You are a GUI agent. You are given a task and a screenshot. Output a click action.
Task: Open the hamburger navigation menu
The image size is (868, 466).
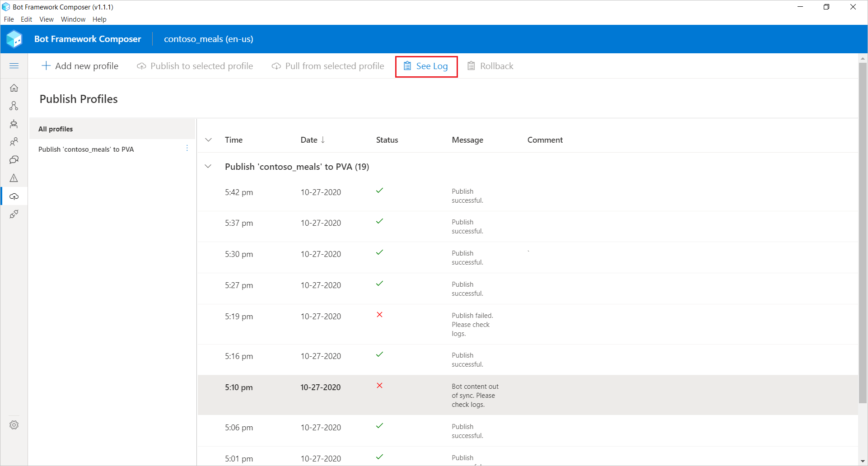tap(14, 66)
